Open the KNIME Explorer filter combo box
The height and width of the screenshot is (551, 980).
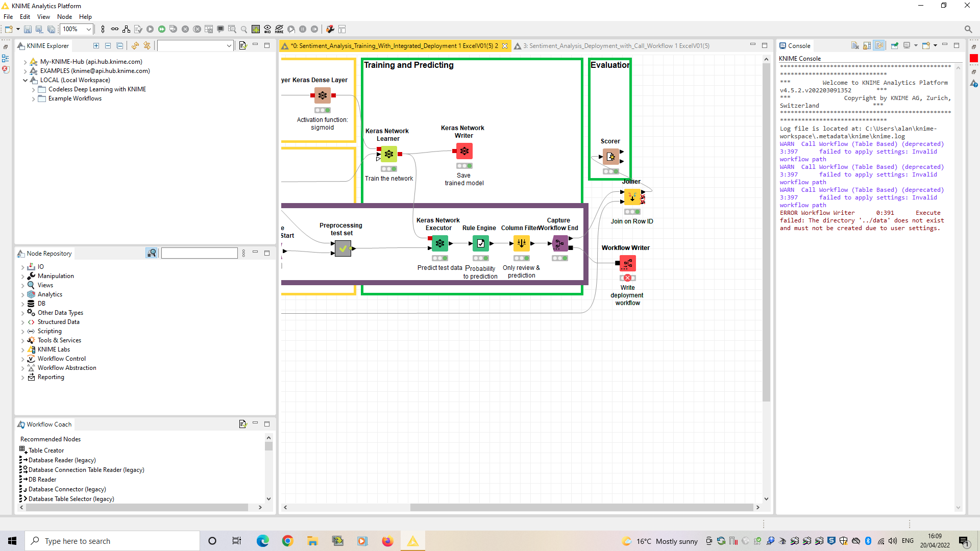(x=195, y=46)
